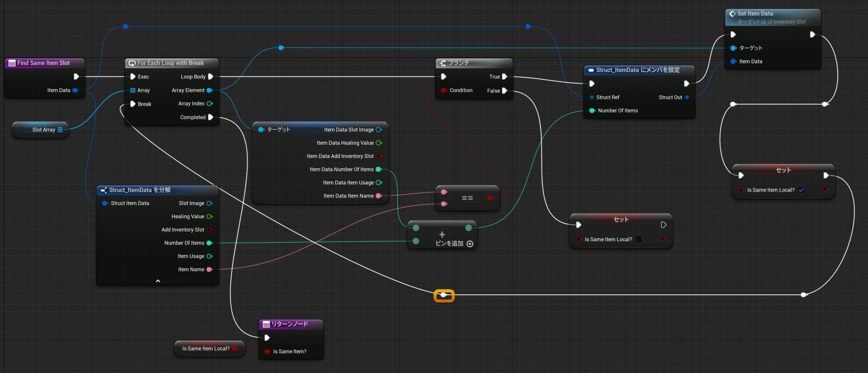Check the empty Is Same Item Local checkbox
This screenshot has height=373, width=868.
tap(638, 239)
